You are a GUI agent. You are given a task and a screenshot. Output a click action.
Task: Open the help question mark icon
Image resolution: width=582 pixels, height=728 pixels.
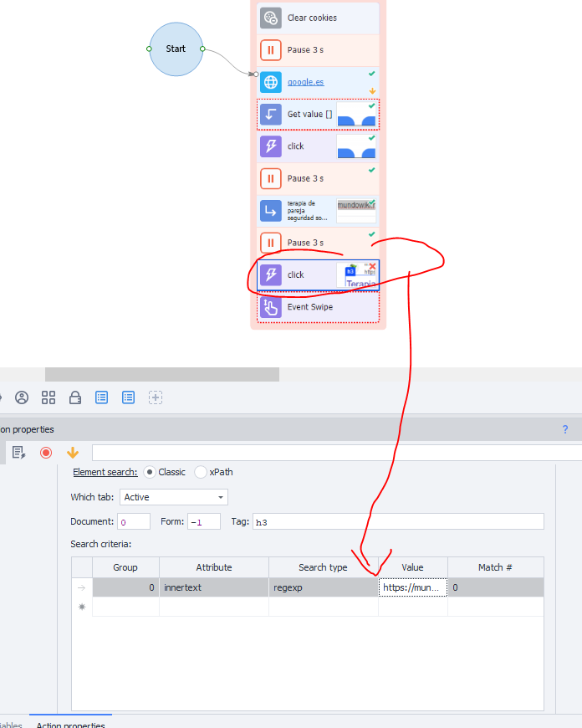(564, 429)
